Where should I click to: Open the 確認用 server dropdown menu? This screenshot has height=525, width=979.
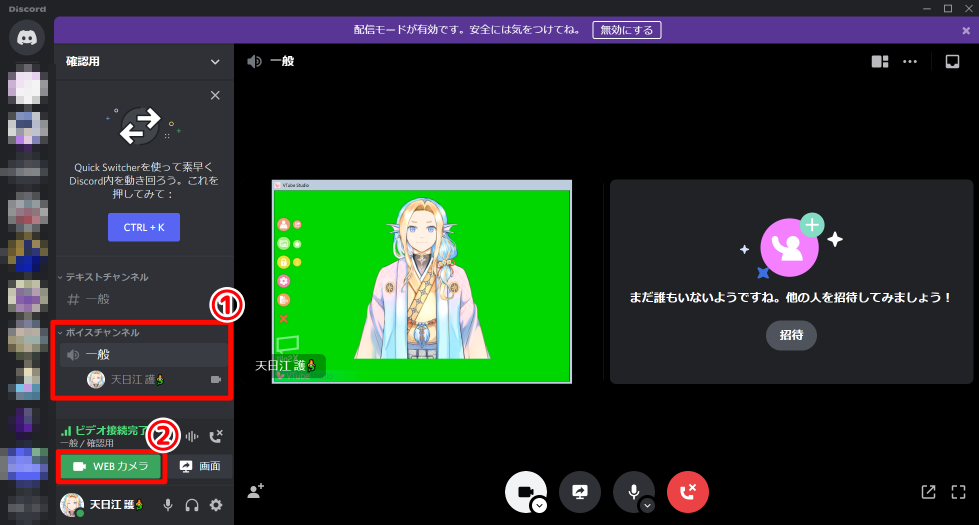click(215, 62)
